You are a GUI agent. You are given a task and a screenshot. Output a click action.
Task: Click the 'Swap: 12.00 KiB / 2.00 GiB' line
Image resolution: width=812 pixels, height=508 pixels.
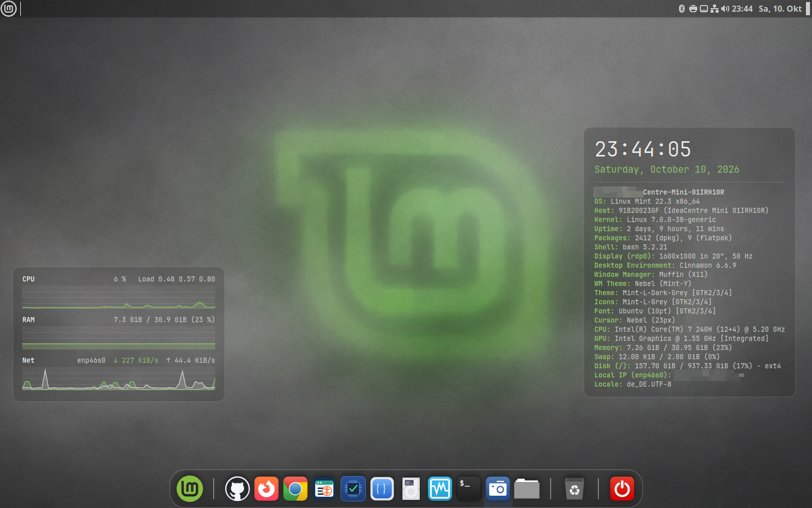[657, 357]
